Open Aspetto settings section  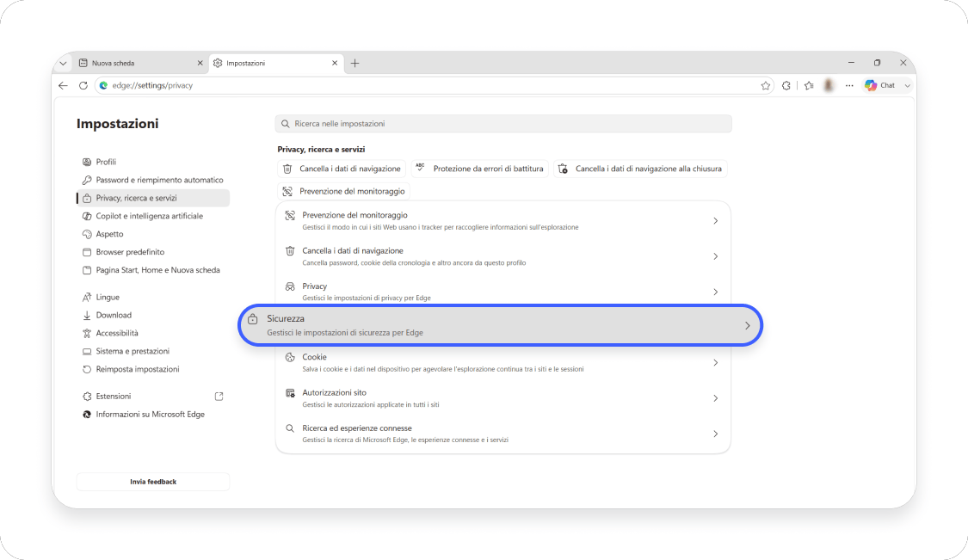(152, 234)
